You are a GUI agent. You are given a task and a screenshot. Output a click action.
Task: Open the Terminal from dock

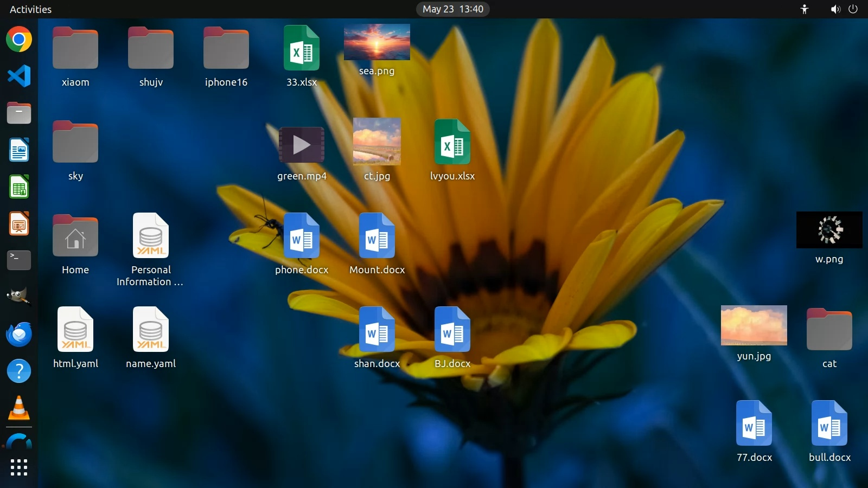click(19, 260)
